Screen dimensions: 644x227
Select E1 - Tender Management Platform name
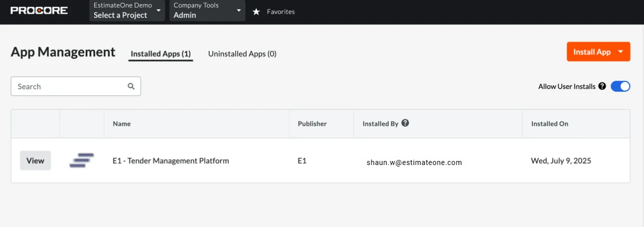pos(171,160)
